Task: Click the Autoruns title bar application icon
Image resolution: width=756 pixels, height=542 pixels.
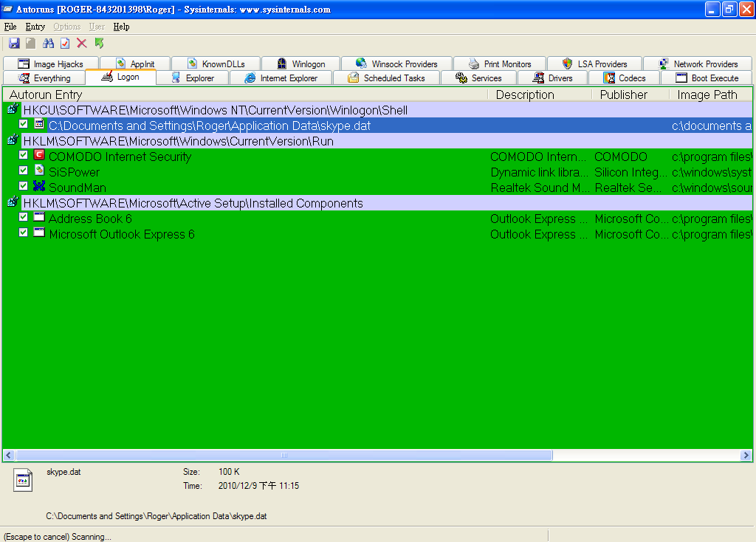Action: click(7, 9)
